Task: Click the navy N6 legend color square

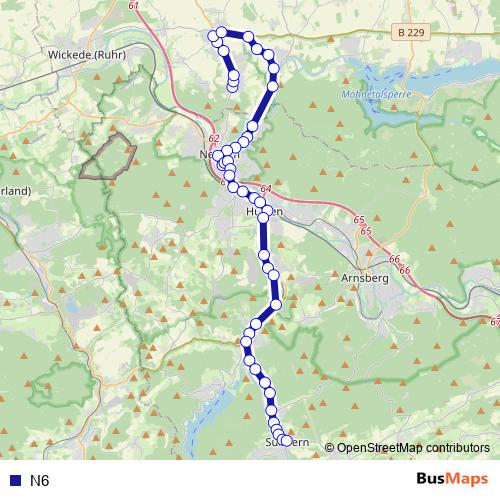Action: [x=15, y=480]
